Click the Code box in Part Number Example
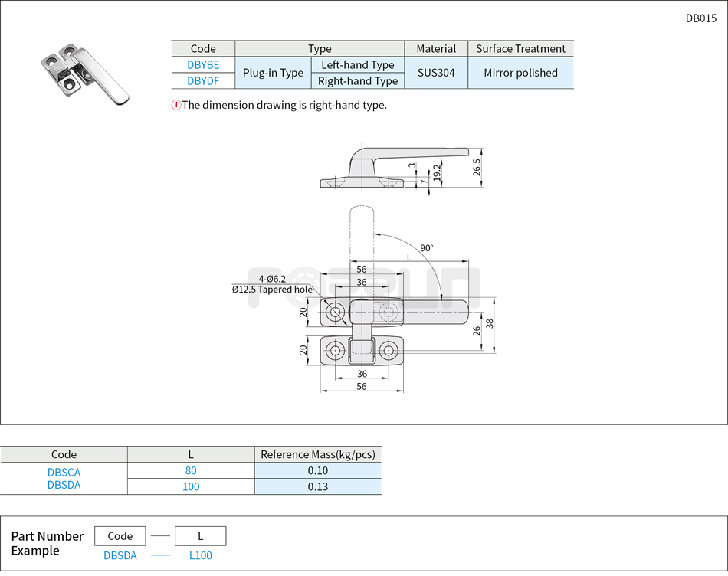The image size is (728, 576). click(x=120, y=535)
